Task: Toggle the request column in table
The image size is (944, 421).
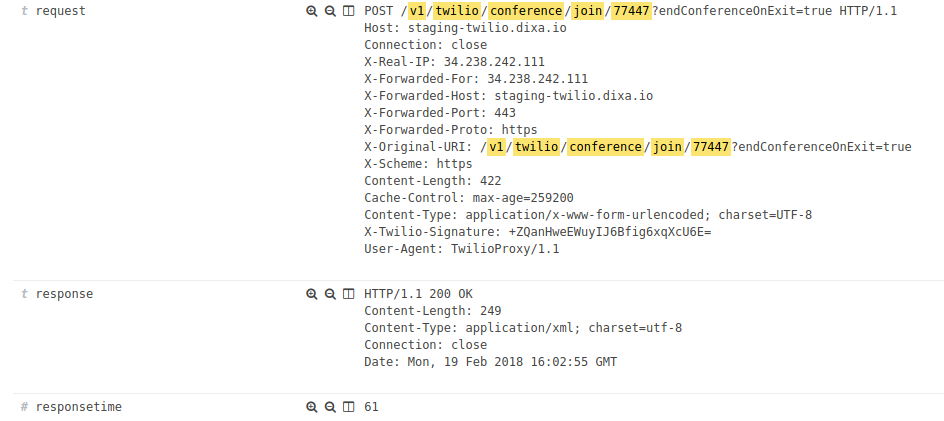Action: point(349,11)
